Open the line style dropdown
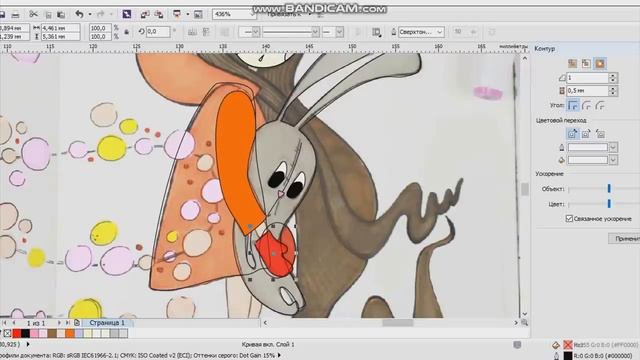The height and width of the screenshot is (360, 640). pyautogui.click(x=315, y=32)
